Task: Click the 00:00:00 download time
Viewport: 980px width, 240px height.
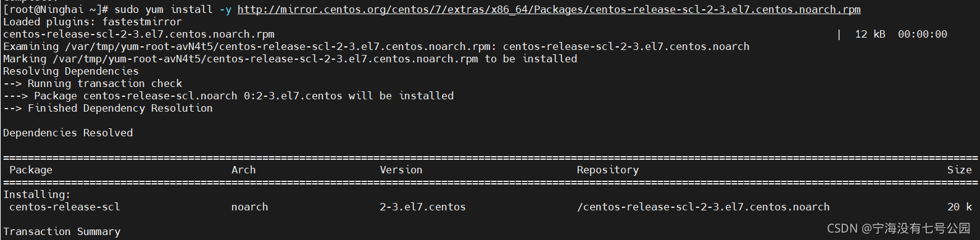Action: click(x=923, y=34)
